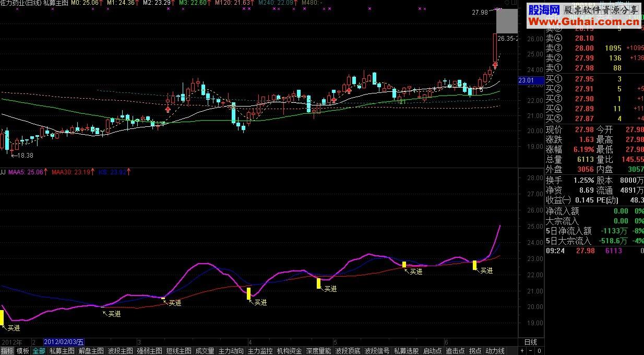Image resolution: width=644 pixels, height=355 pixels.
Task: Select the 买④ 27.89 order row
Action: tap(594, 109)
